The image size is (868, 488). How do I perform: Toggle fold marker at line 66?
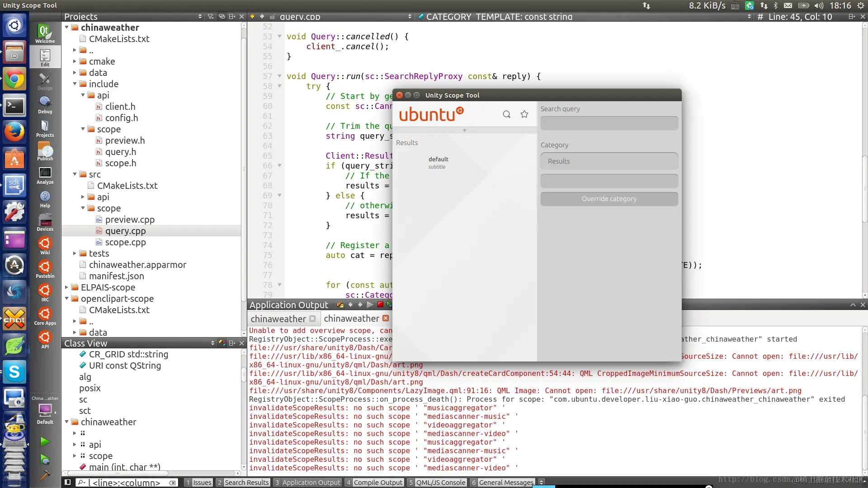tap(279, 166)
